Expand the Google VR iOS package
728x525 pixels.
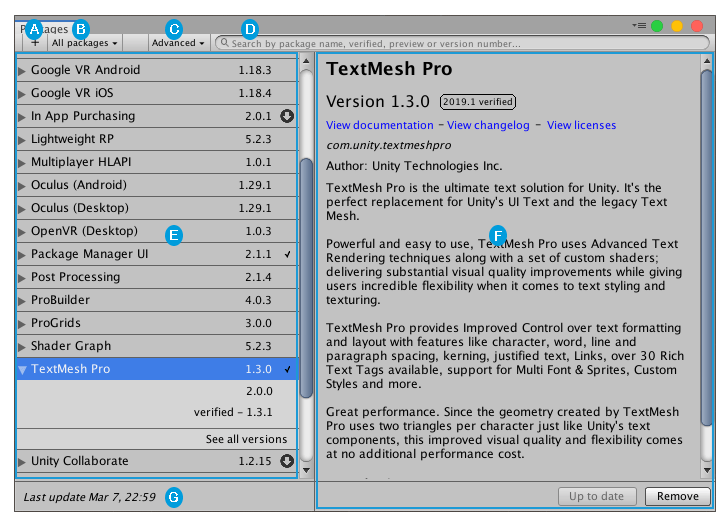(x=21, y=94)
